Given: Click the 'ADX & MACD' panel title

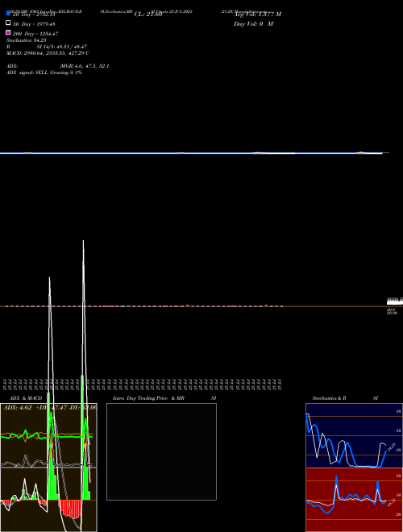Looking at the screenshot, I should (x=26, y=398).
